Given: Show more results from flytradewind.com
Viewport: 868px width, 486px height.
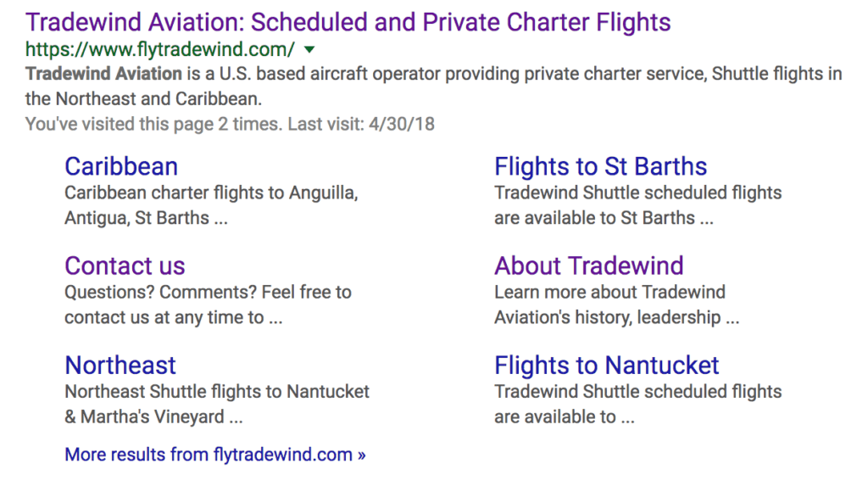Looking at the screenshot, I should pos(215,455).
